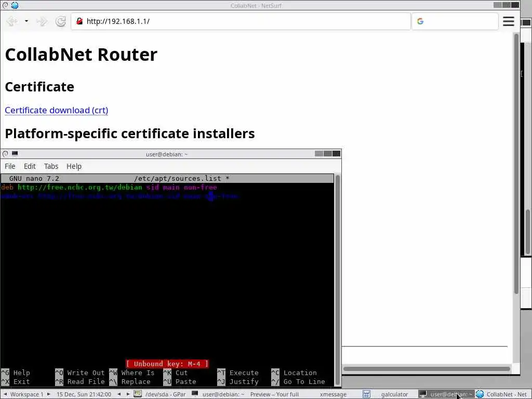Viewport: 532px width, 399px height.
Task: Click the Unbound key: M-4 message in nano
Action: click(167, 364)
